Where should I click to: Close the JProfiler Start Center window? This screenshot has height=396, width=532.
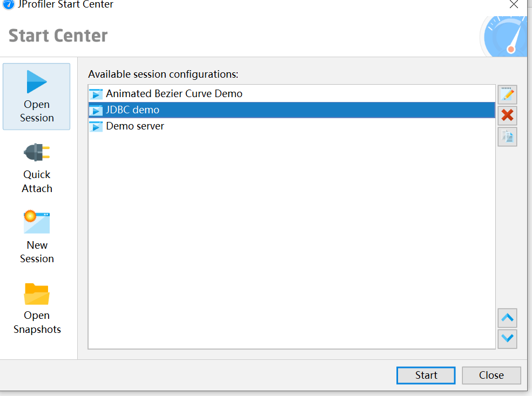click(514, 5)
